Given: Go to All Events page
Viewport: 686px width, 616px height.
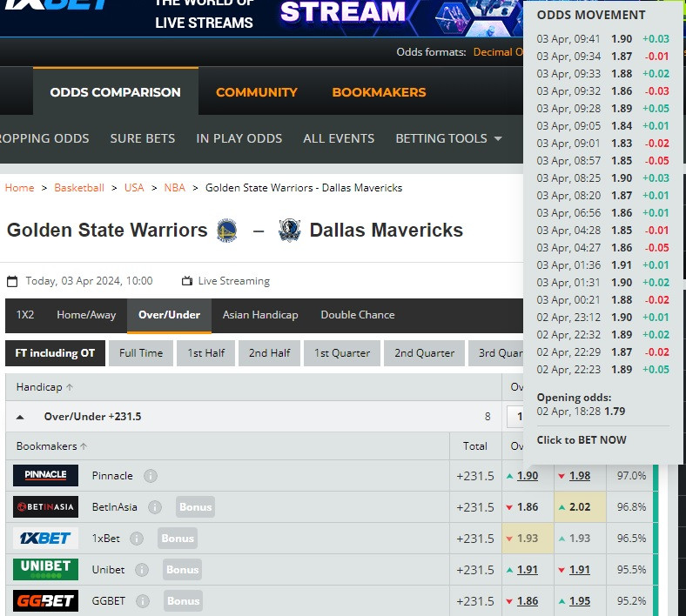Looking at the screenshot, I should click(339, 138).
